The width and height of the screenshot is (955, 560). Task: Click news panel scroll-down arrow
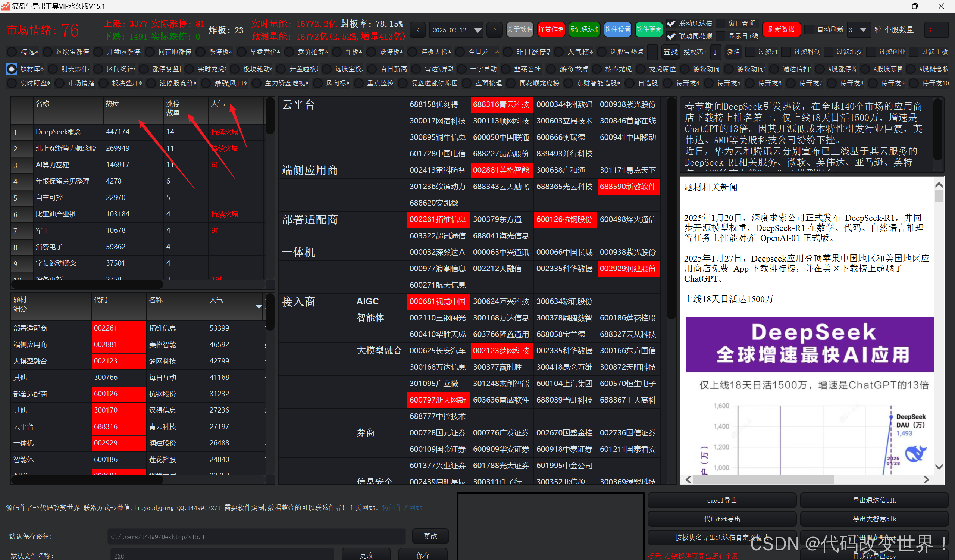(939, 467)
